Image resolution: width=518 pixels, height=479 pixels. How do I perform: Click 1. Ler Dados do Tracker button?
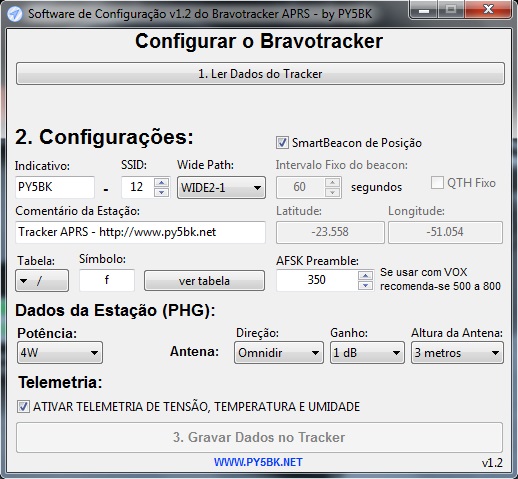pos(260,74)
